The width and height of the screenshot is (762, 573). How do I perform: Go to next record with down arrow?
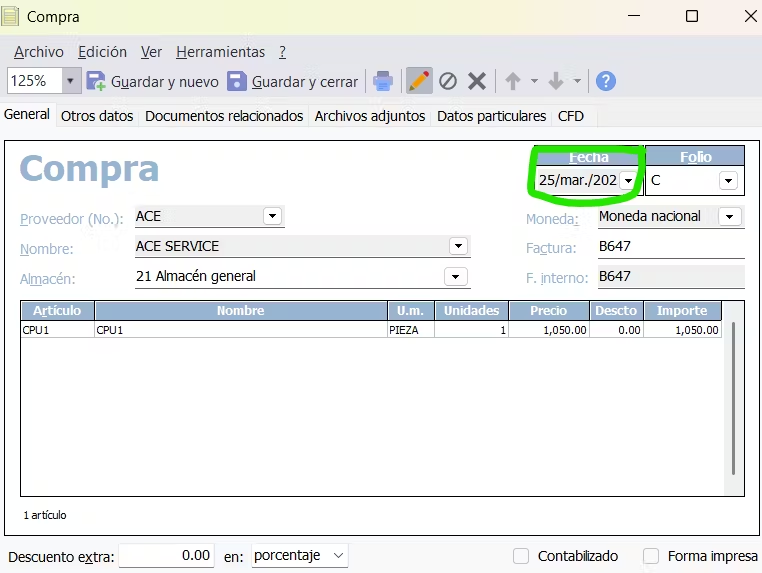click(x=556, y=81)
